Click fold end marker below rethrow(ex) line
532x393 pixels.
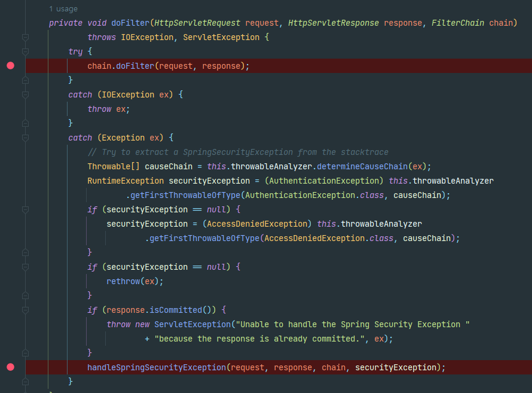tap(25, 295)
